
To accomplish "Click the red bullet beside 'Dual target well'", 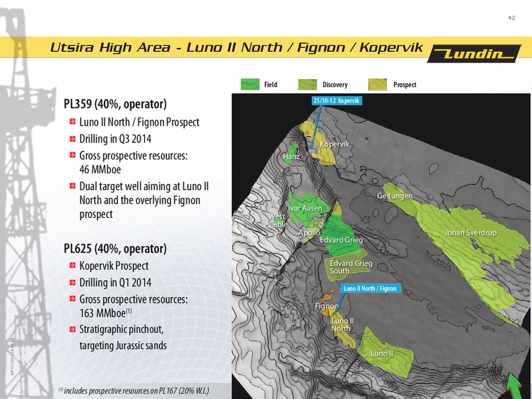I will point(72,186).
